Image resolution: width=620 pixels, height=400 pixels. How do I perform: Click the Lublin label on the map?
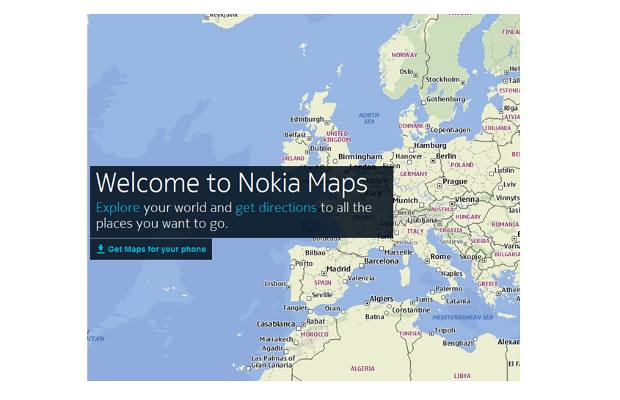tap(504, 170)
